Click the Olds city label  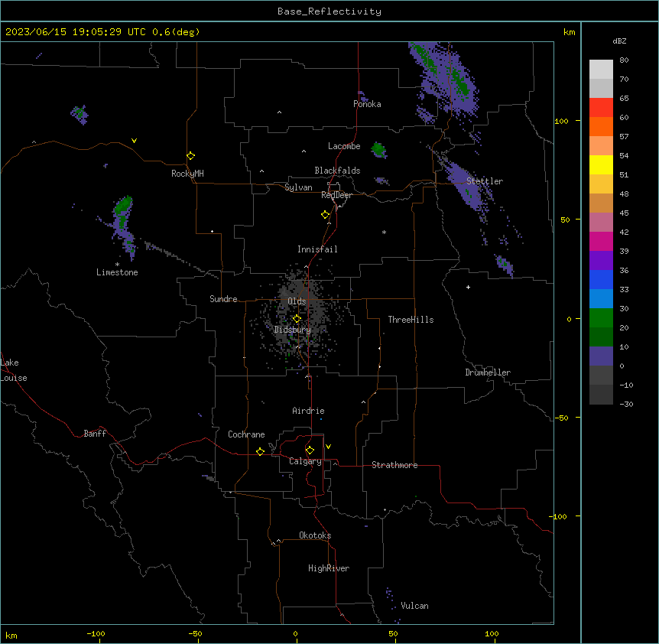point(297,301)
